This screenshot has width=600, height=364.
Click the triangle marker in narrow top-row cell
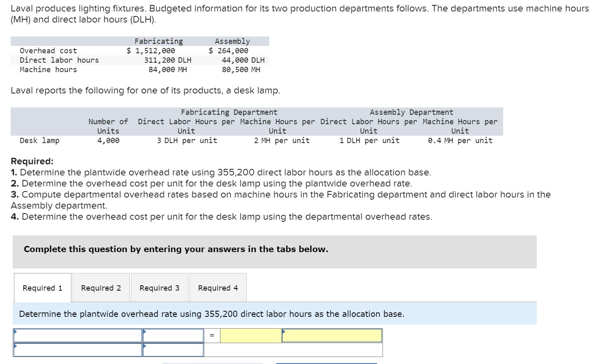(145, 331)
